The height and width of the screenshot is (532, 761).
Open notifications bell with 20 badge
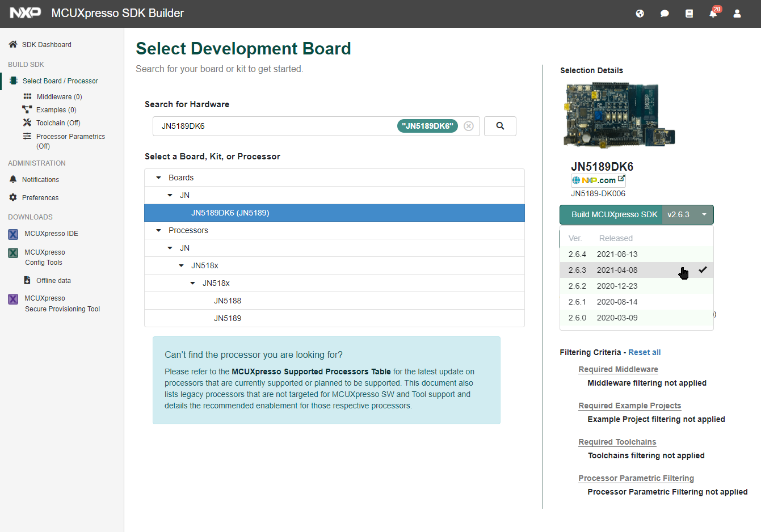pyautogui.click(x=713, y=13)
